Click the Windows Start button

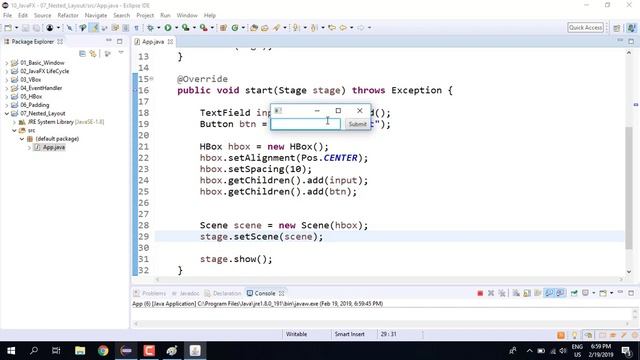pos(11,351)
